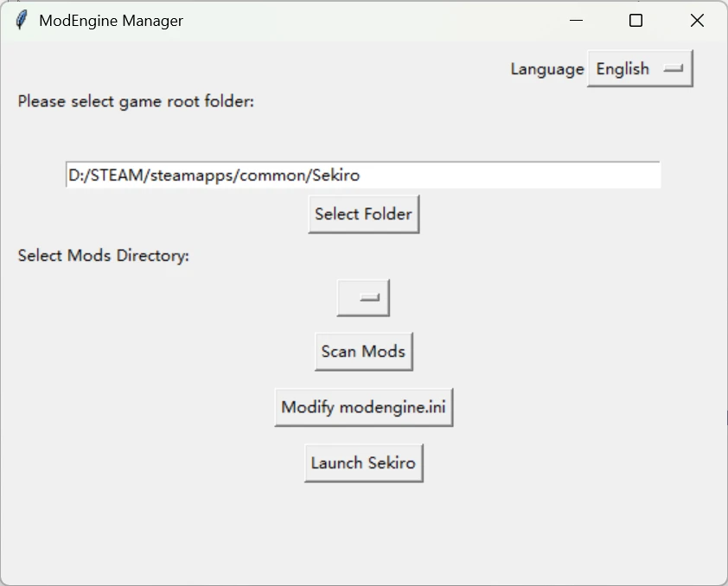Image resolution: width=728 pixels, height=586 pixels.
Task: Click the 'Language' label text
Action: [547, 69]
